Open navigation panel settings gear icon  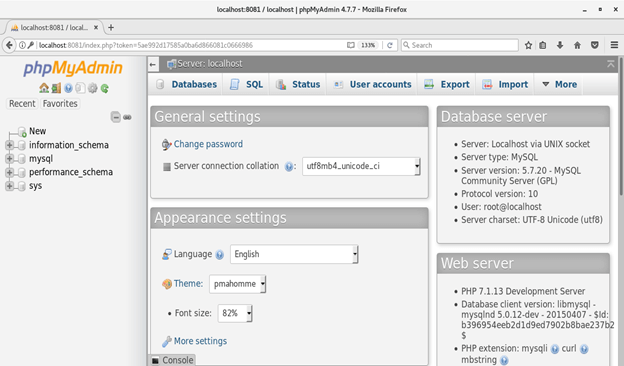click(x=93, y=88)
